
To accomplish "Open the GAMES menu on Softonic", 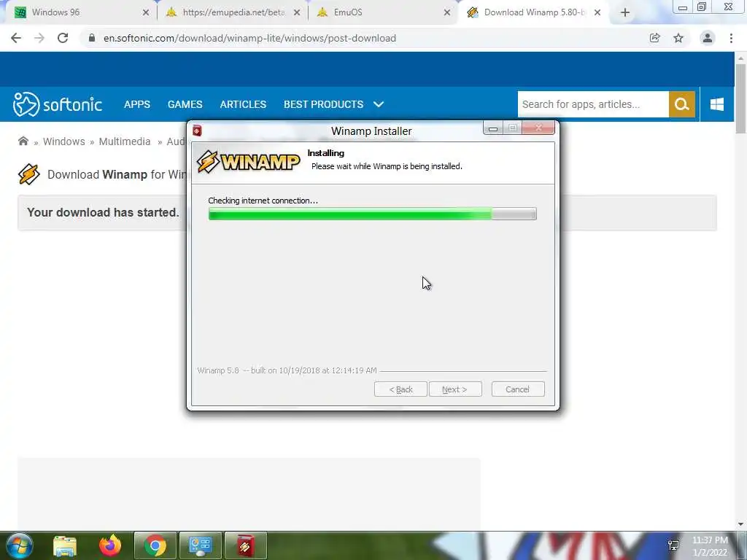I will [x=185, y=104].
